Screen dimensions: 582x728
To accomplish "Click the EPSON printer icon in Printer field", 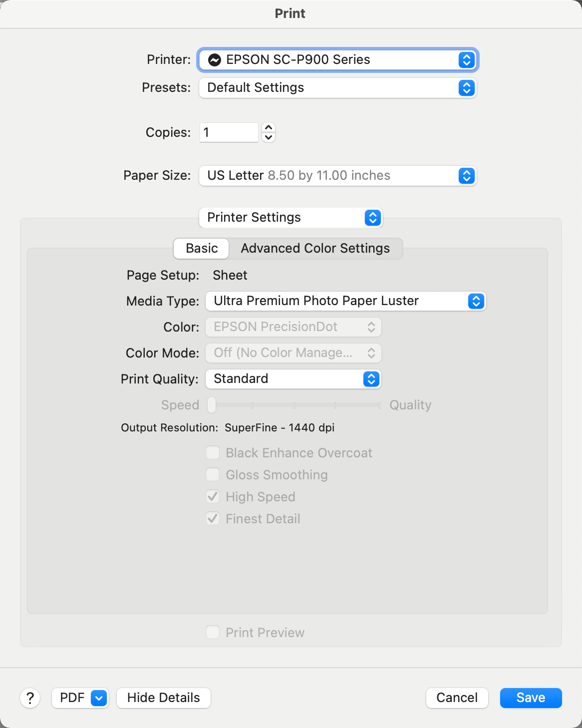I will click(215, 60).
